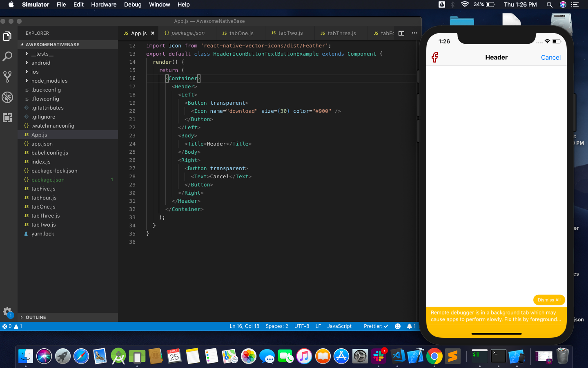Open Siri icon in the menu bar

563,4
